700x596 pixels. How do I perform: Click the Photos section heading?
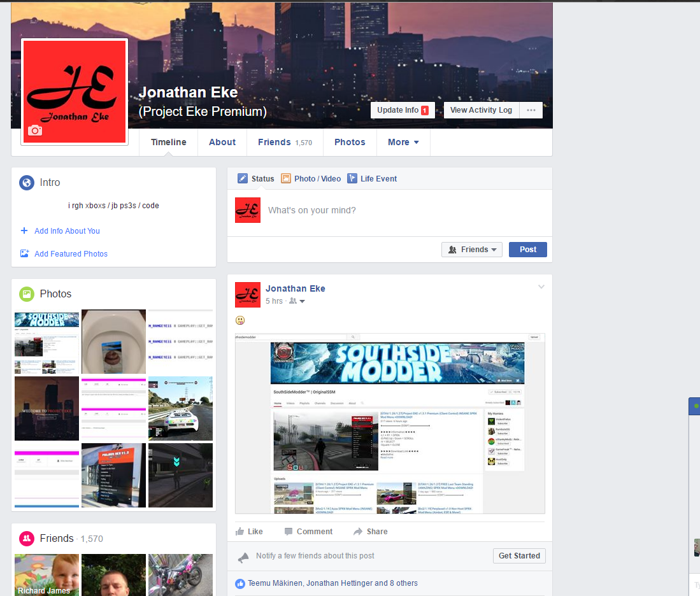click(x=55, y=294)
